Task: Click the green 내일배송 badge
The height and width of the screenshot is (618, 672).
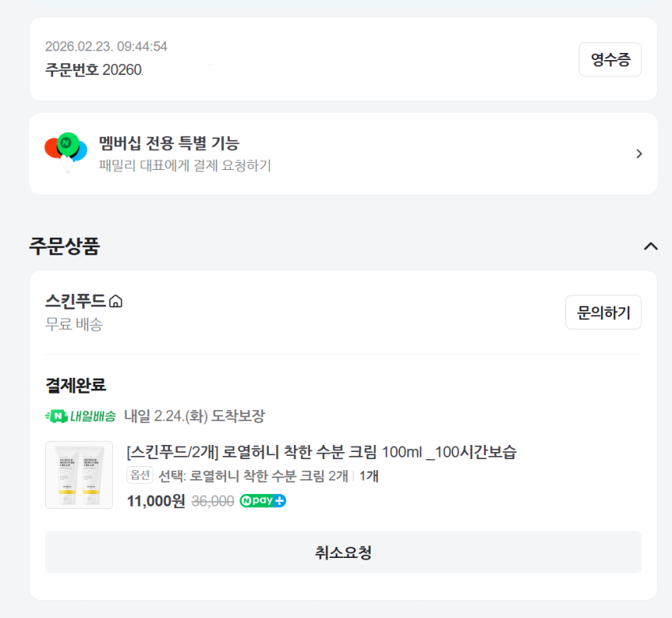Action: click(81, 416)
